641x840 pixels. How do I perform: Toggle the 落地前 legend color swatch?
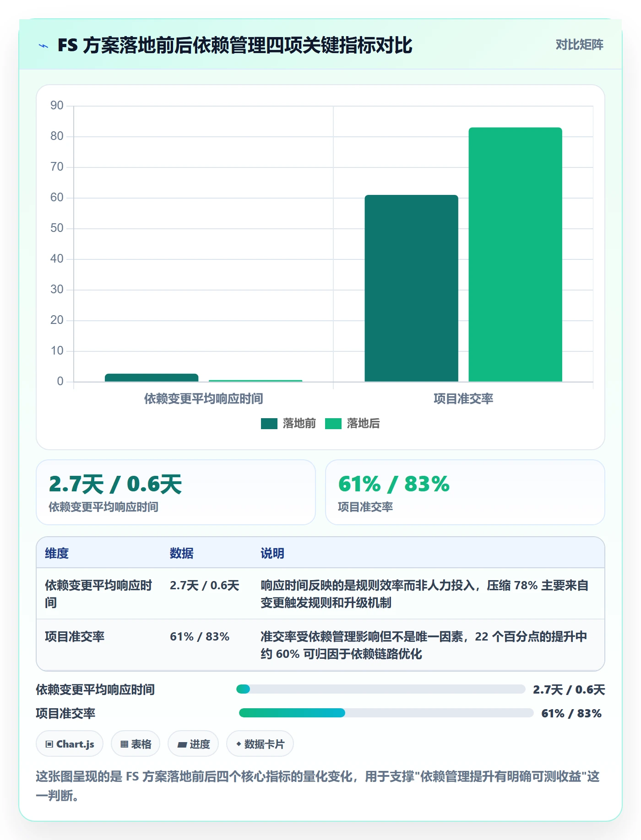(x=269, y=424)
